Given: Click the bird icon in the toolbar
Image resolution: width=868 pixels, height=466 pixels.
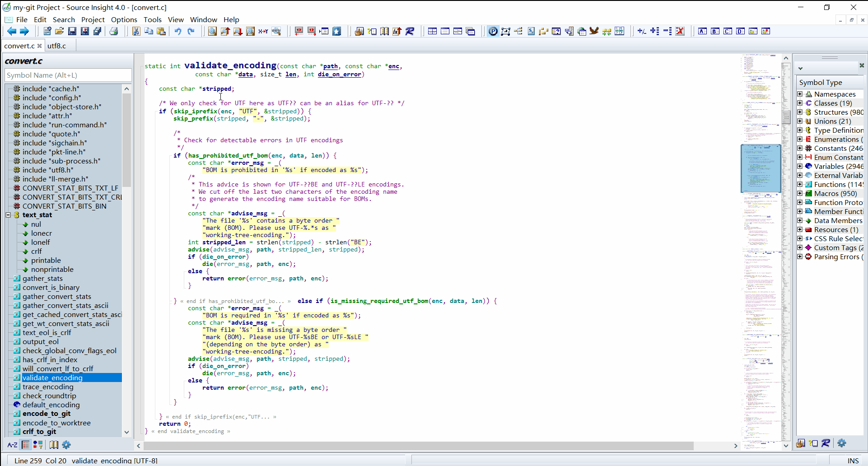Looking at the screenshot, I should (594, 31).
